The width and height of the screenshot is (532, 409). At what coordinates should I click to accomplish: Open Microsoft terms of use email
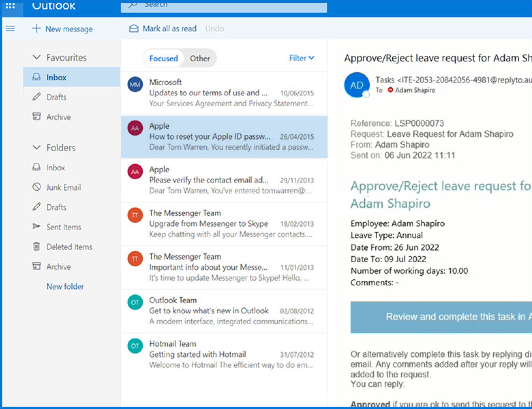[224, 93]
